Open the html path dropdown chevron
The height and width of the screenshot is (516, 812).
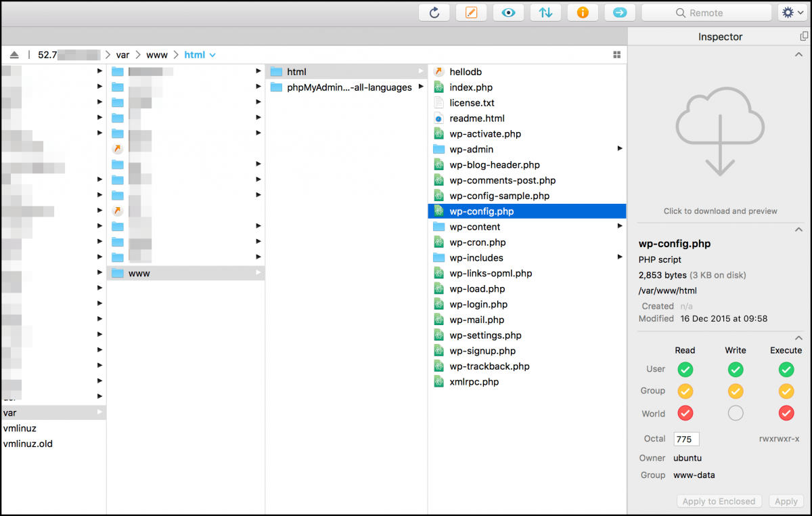[x=212, y=55]
